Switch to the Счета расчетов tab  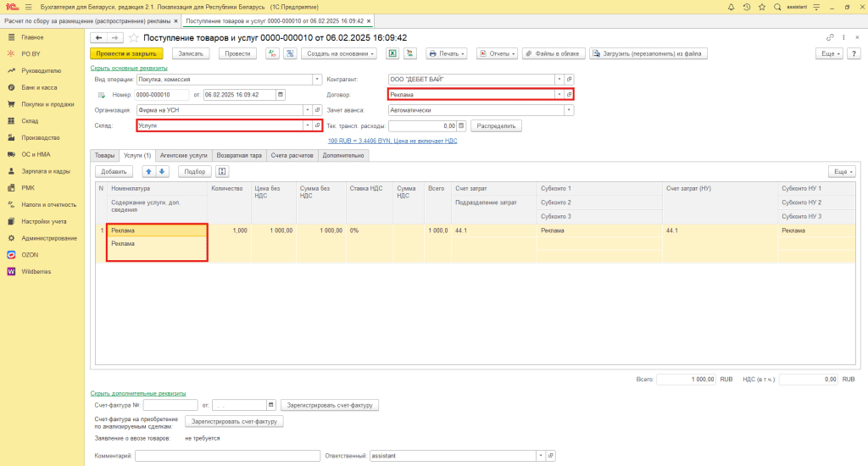292,156
